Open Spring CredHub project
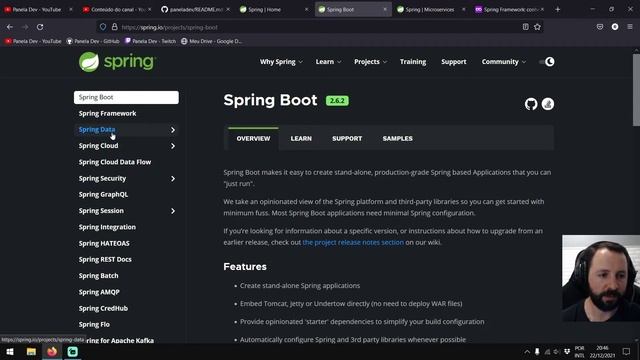Screen dimensions: 640x360 coord(103,309)
